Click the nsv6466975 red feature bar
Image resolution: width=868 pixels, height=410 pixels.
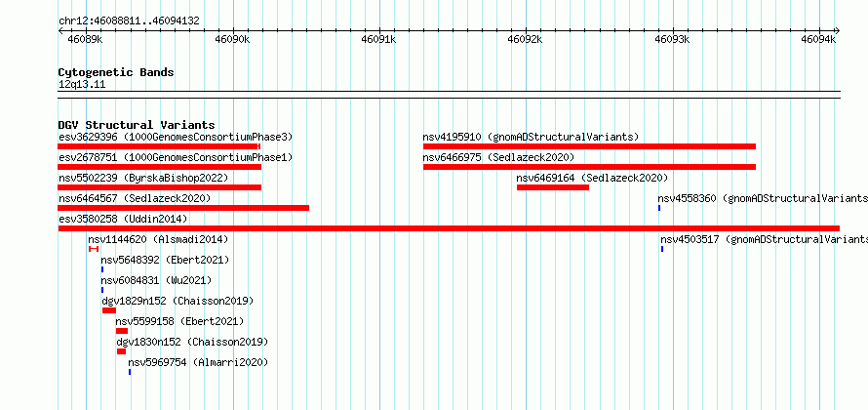pos(589,167)
